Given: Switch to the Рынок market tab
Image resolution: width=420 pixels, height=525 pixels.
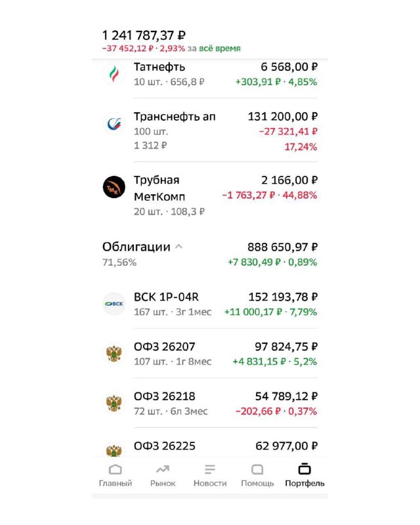Looking at the screenshot, I should [163, 475].
